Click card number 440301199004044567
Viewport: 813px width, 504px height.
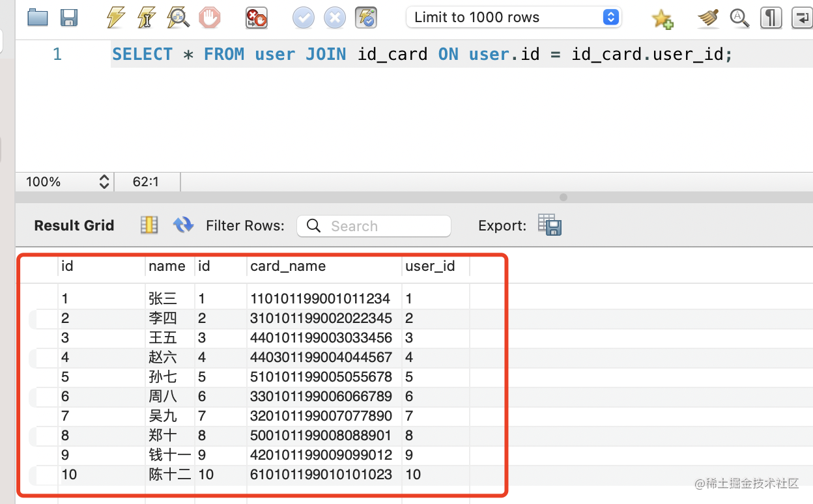click(321, 357)
